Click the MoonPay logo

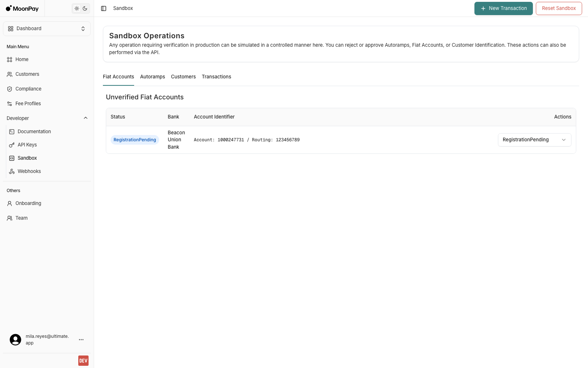pos(22,8)
